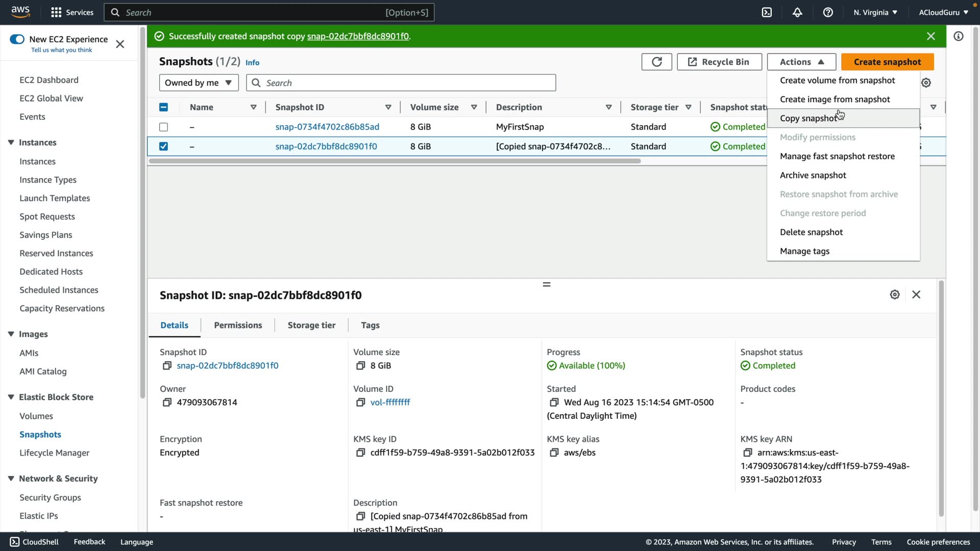980x551 pixels.
Task: Open the AWS Services grid menu
Action: [x=72, y=12]
